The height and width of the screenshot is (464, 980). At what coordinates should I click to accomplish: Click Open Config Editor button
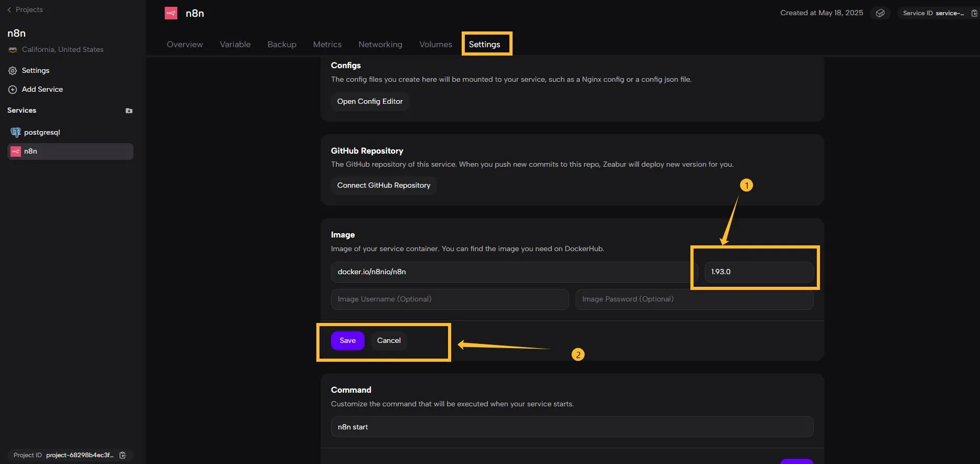[370, 101]
